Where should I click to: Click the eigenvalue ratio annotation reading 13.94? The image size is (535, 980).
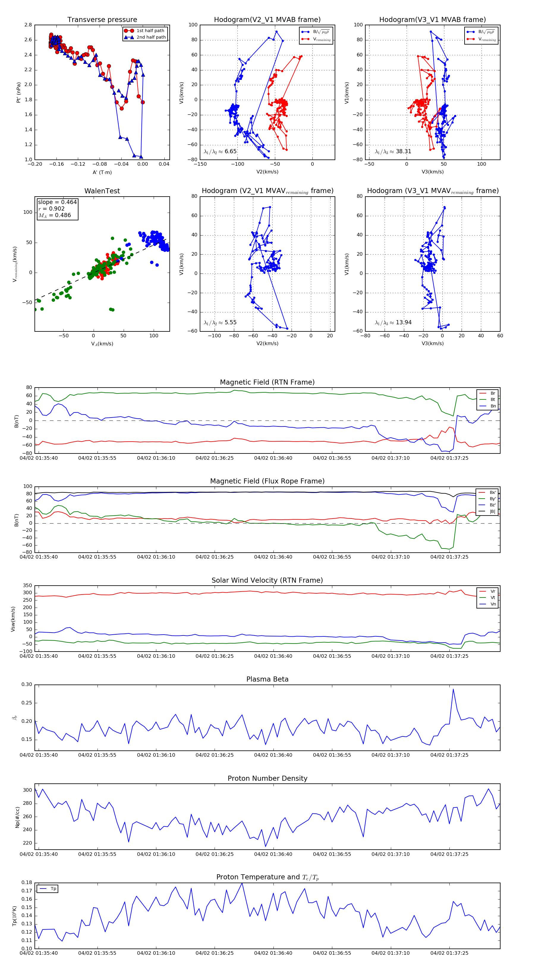click(x=393, y=323)
